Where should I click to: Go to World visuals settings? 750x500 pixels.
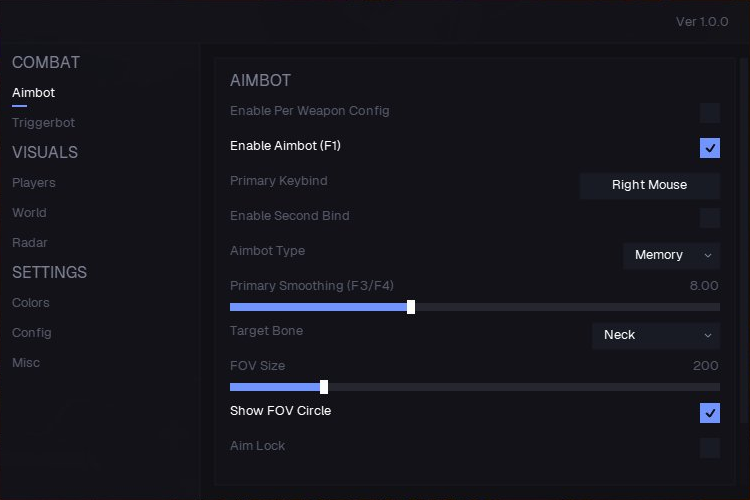click(29, 212)
